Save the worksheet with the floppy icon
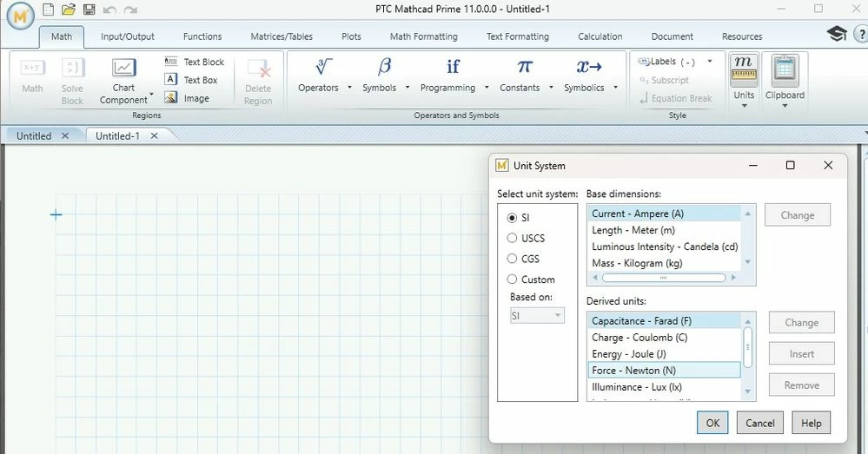Viewport: 868px width, 454px height. coord(89,10)
